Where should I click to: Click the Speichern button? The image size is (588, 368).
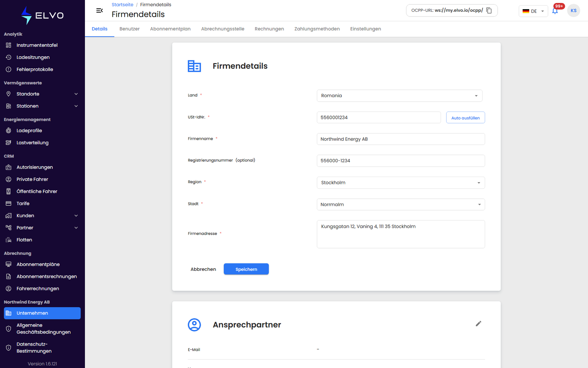[x=246, y=269]
